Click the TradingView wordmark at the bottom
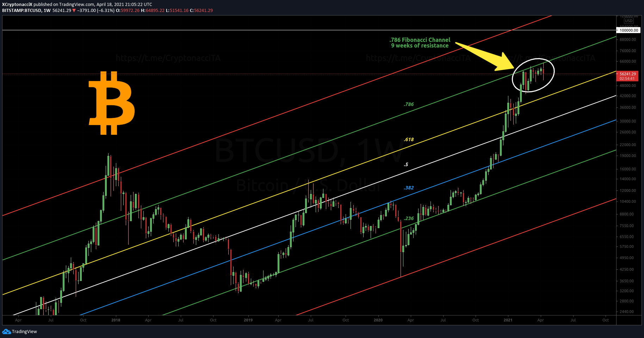The width and height of the screenshot is (644, 338). tap(24, 332)
